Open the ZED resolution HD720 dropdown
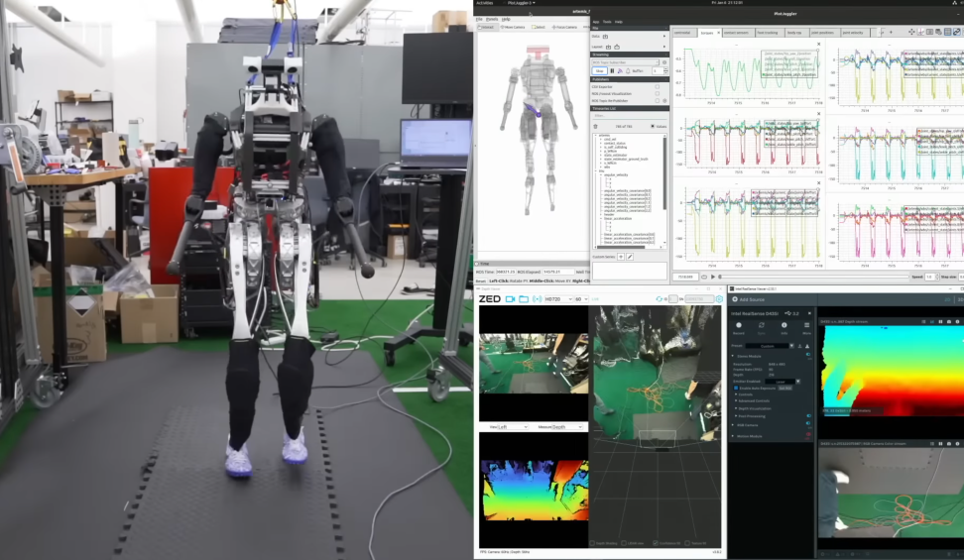 (x=555, y=298)
